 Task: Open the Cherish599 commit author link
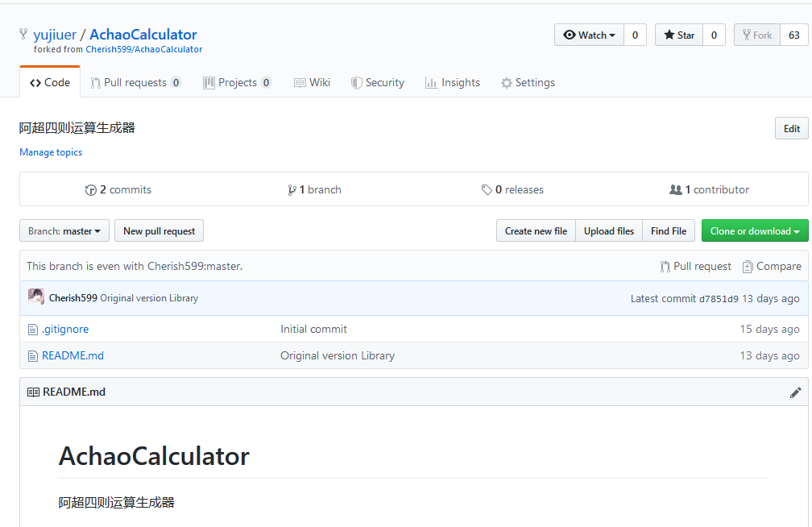73,298
